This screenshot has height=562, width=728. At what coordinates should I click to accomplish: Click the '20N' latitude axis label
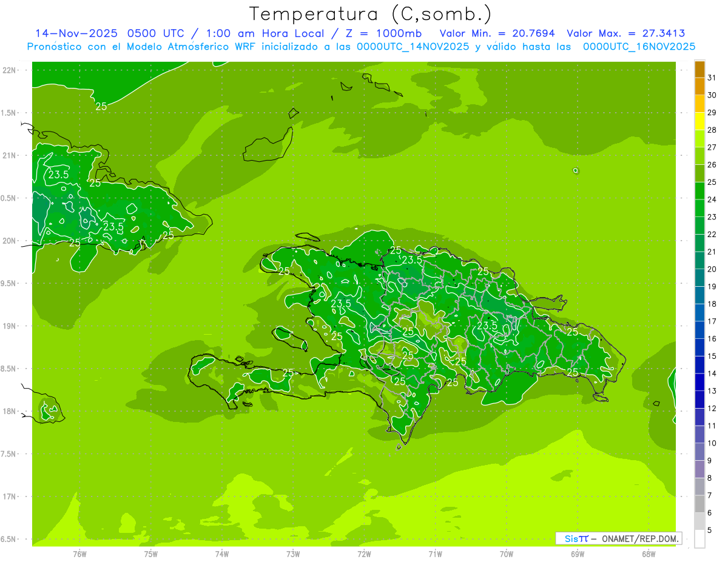pos(9,241)
